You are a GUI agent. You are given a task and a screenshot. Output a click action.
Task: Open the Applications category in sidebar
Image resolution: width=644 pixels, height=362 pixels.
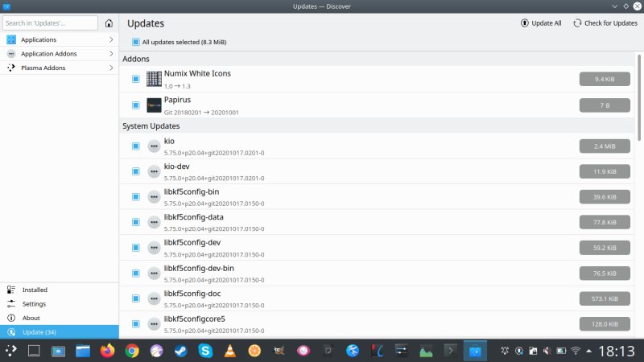click(x=59, y=39)
